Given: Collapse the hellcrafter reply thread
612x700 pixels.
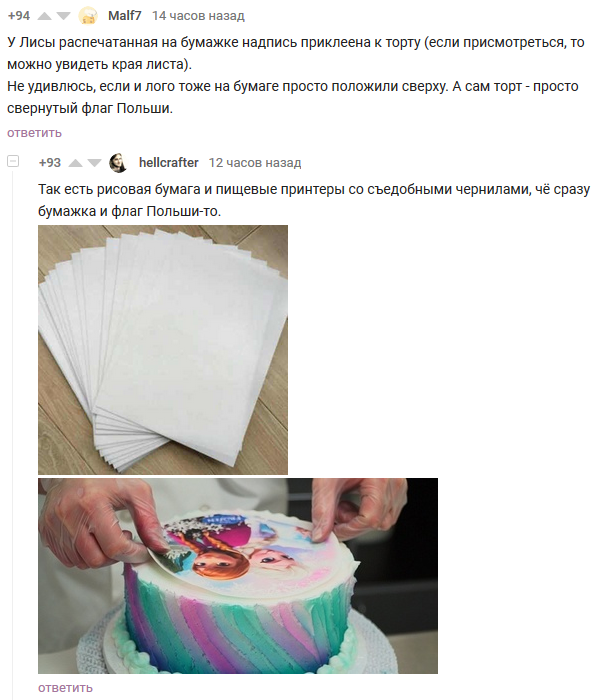Looking at the screenshot, I should [13, 161].
